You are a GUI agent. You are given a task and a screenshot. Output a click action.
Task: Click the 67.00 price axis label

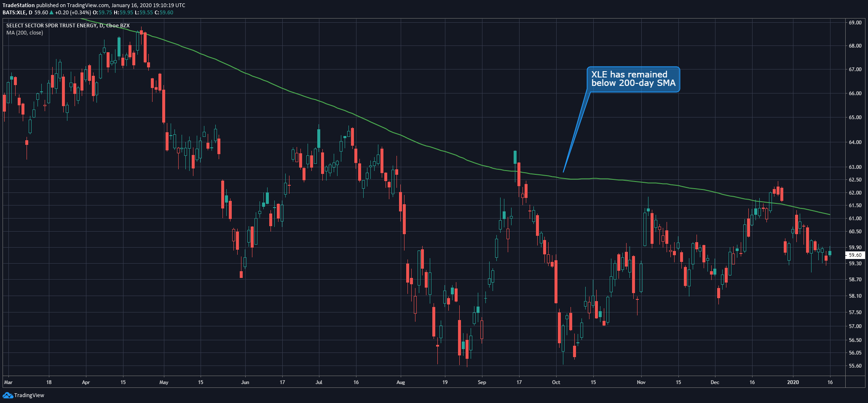[x=855, y=69]
